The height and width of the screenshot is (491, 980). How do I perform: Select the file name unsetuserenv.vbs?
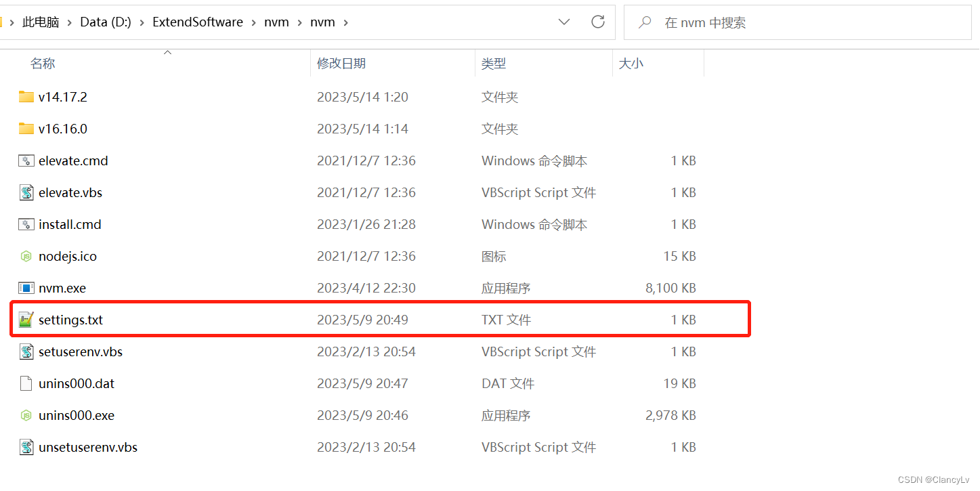click(88, 447)
